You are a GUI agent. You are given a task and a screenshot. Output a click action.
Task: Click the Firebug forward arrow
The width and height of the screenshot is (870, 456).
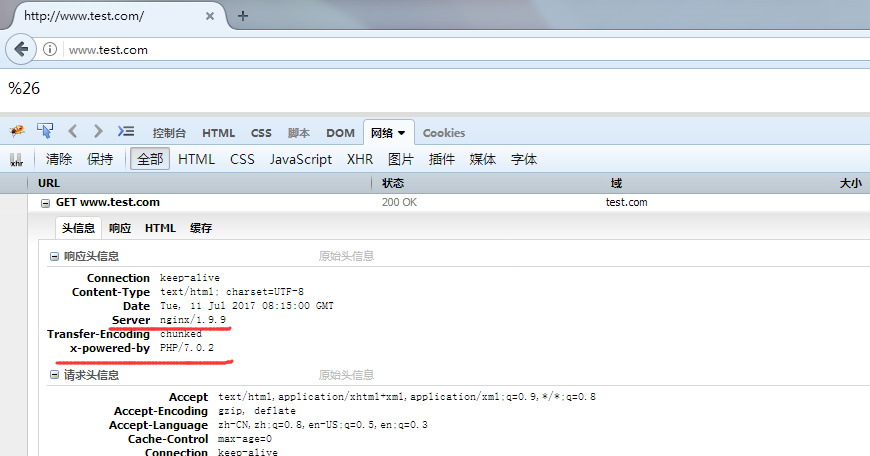coord(98,131)
